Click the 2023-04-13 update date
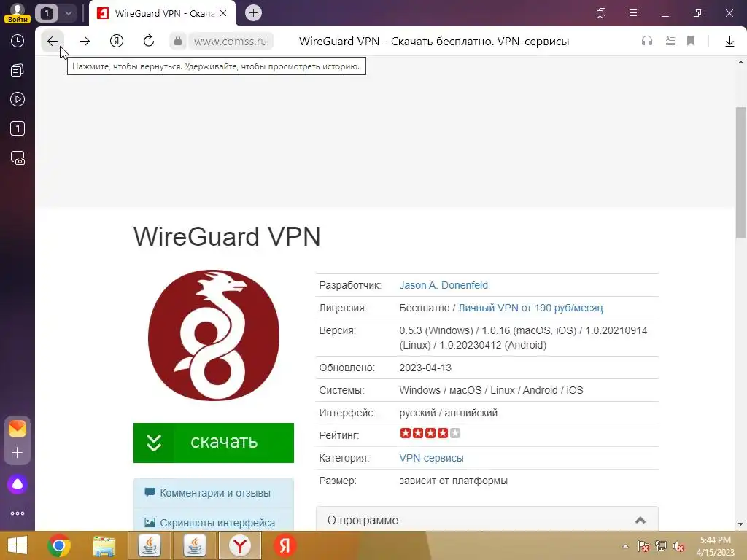 tap(425, 367)
